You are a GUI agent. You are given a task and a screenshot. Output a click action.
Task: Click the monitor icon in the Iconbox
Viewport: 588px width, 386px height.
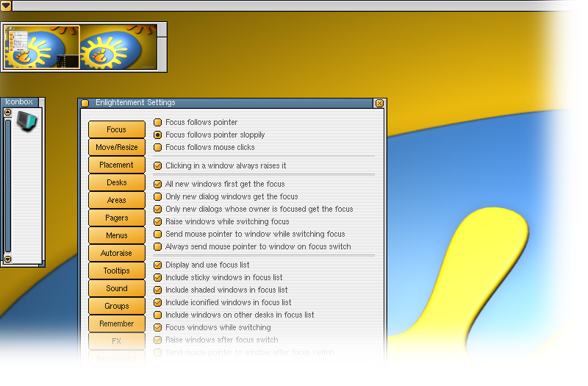point(26,121)
